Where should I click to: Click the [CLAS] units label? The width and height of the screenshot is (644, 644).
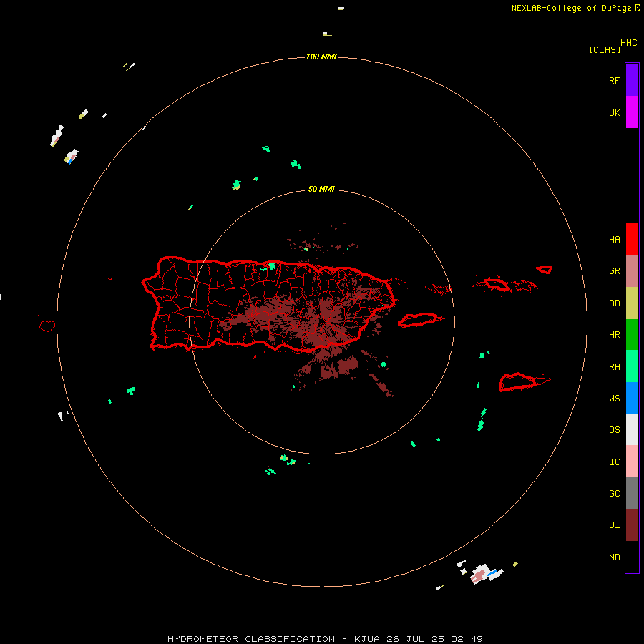tap(605, 49)
